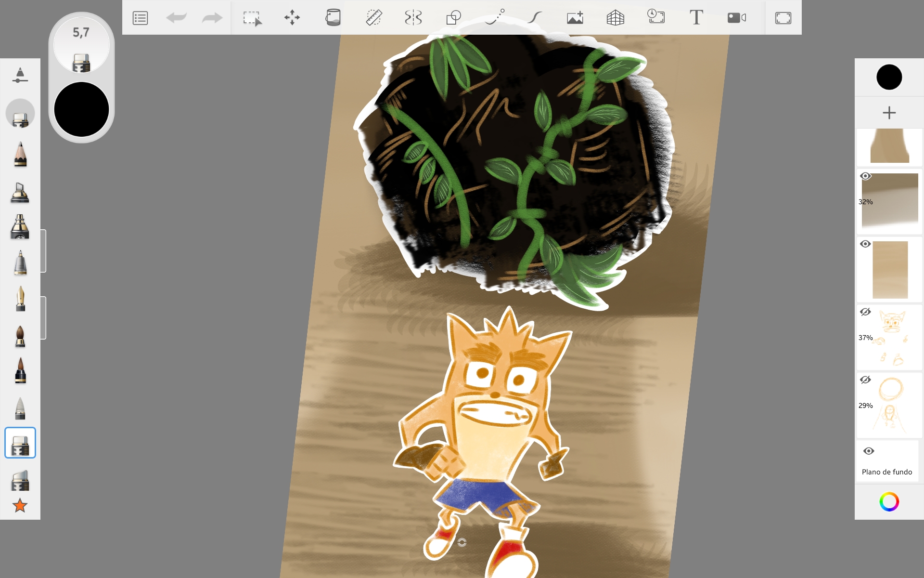
Task: Select the top tan layer thumbnail
Action: click(889, 146)
